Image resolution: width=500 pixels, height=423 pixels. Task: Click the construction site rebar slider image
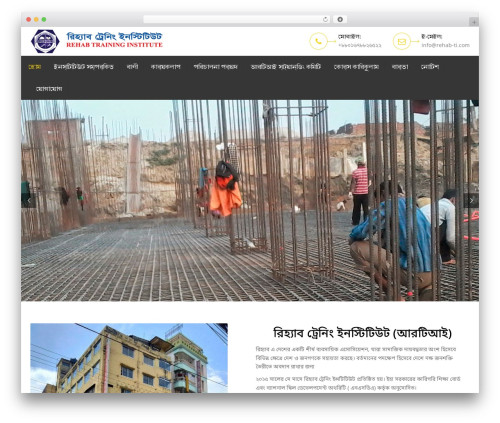[250, 200]
